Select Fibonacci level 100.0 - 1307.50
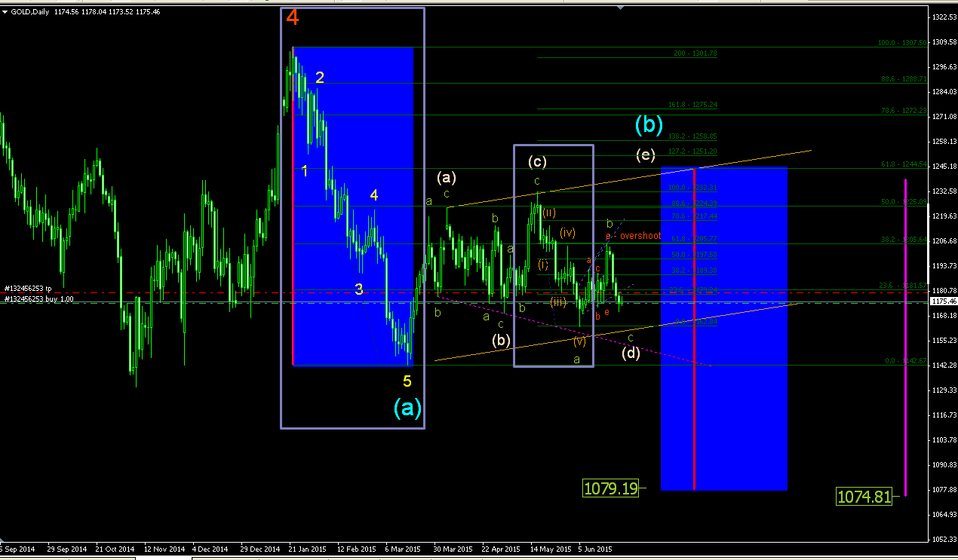 [x=902, y=43]
